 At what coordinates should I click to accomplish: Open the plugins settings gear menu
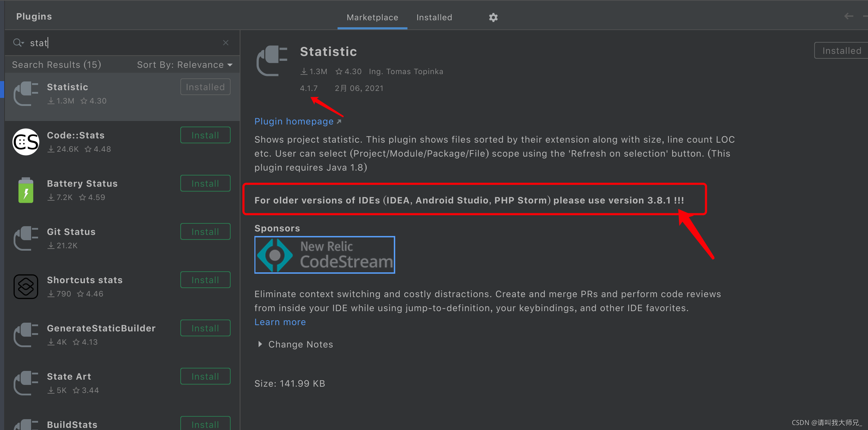coord(493,17)
